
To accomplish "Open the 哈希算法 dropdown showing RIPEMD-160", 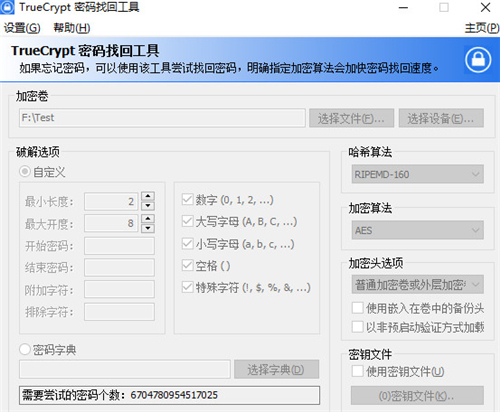I will (417, 174).
